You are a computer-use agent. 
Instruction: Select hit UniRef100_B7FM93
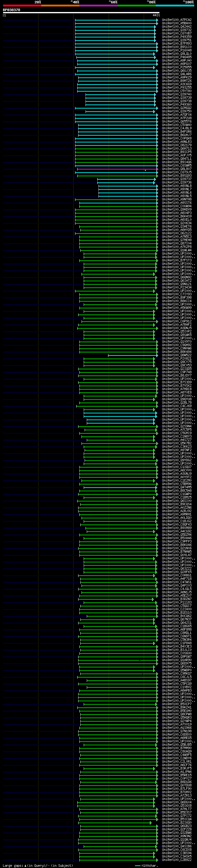(x=177, y=44)
